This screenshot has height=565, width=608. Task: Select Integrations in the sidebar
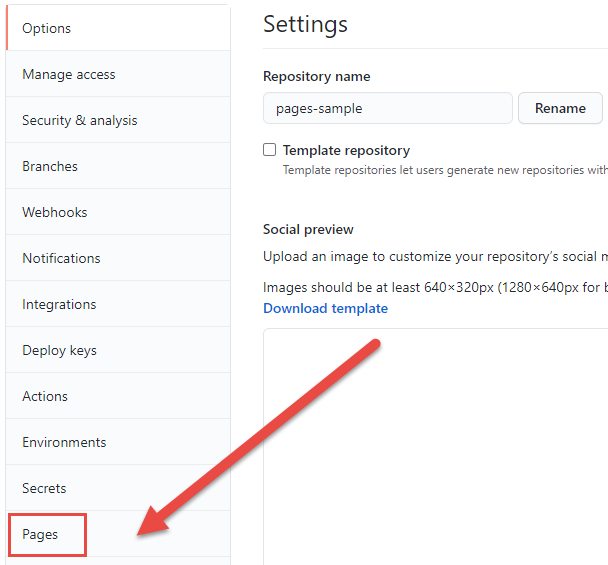coord(118,304)
